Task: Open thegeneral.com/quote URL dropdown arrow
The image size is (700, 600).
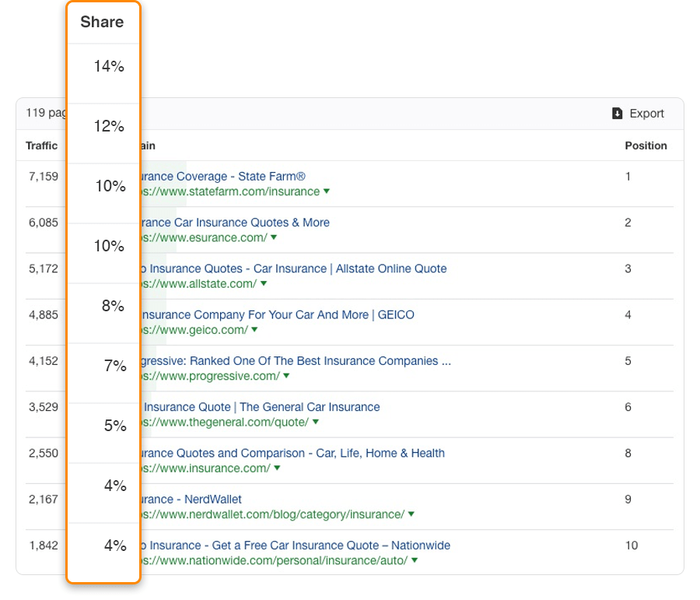Action: [316, 422]
